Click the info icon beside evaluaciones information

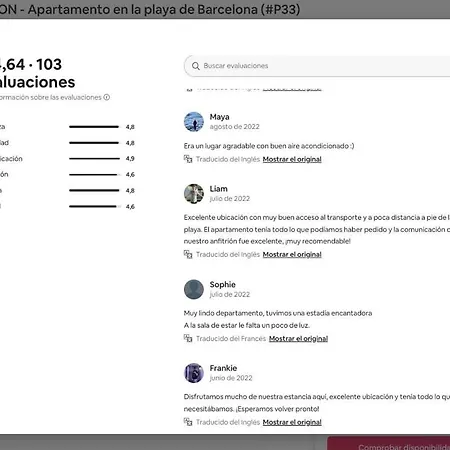coord(107,97)
